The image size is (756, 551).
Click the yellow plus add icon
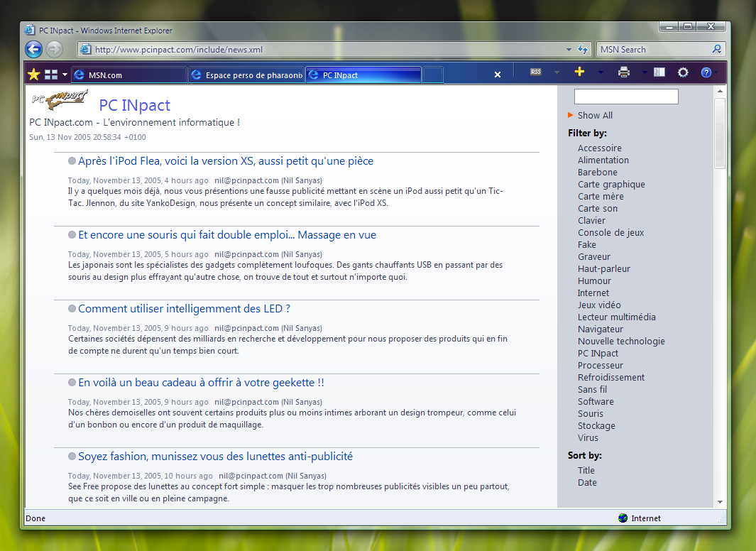point(579,72)
